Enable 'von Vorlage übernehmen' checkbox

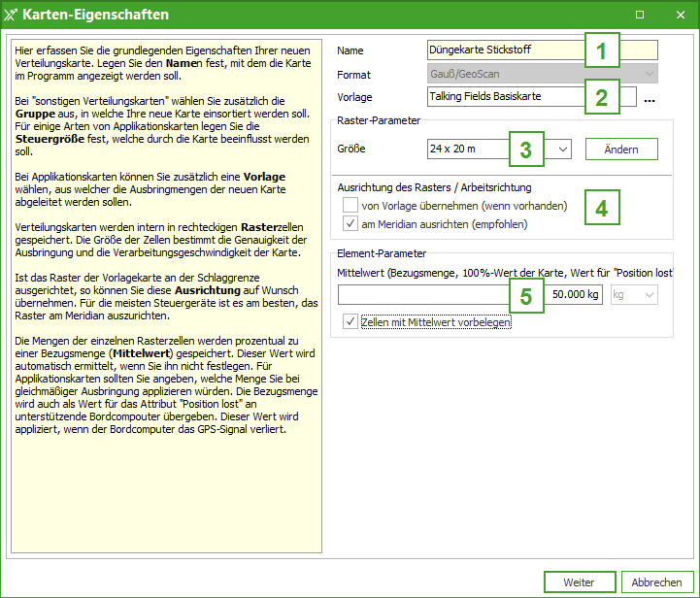(350, 206)
